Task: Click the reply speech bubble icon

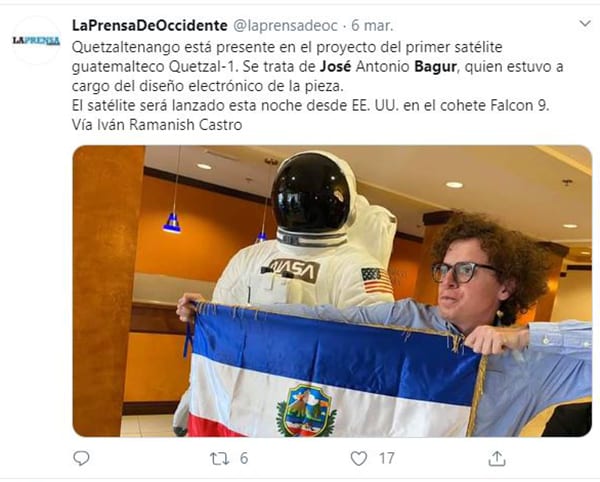Action: coord(81,458)
